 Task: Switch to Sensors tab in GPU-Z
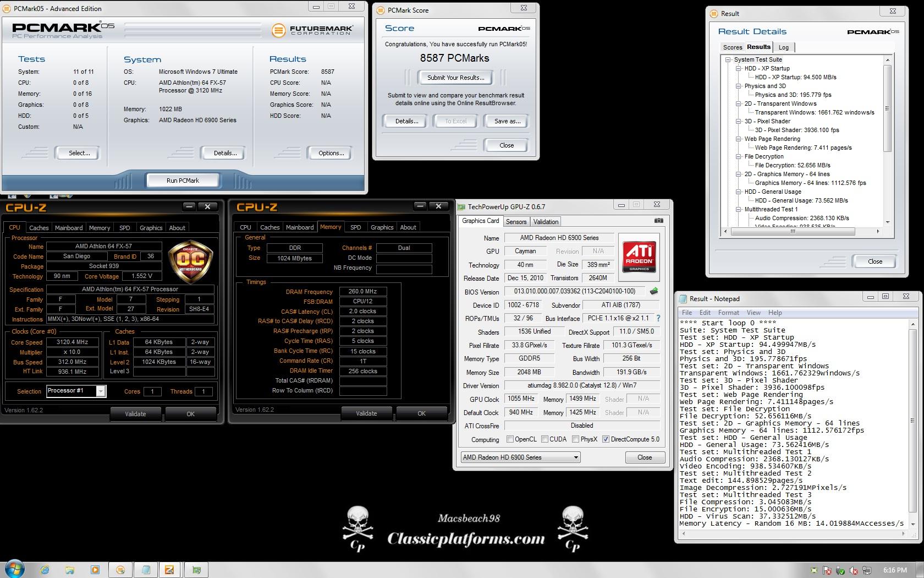tap(516, 222)
